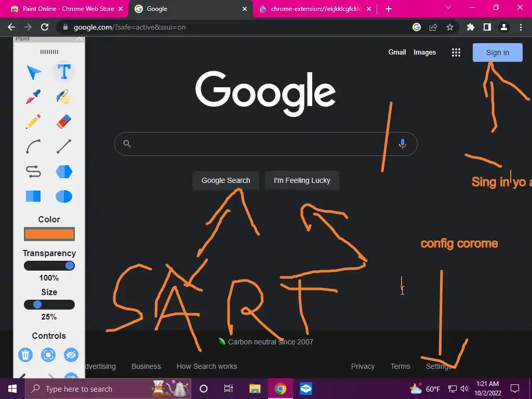Open the Terms footer link

[x=401, y=366]
